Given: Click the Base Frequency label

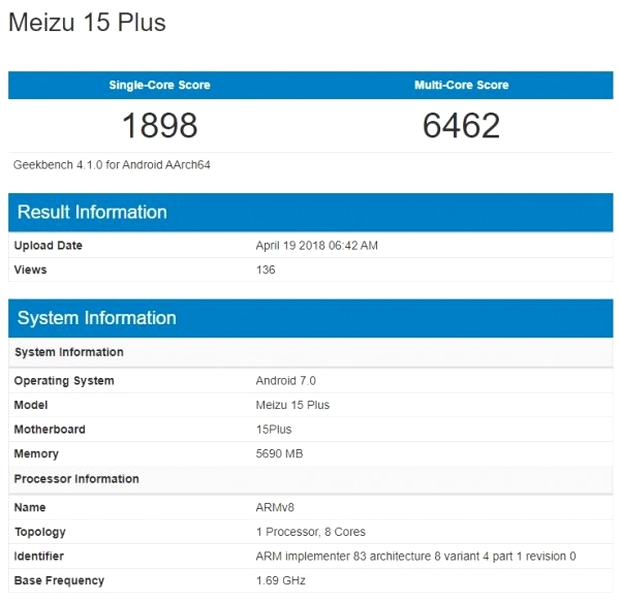Looking at the screenshot, I should point(59,581).
